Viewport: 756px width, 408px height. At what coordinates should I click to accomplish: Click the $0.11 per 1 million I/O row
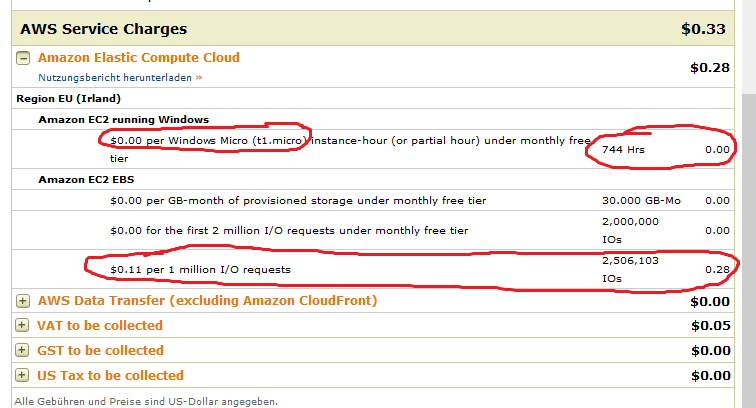point(372,270)
